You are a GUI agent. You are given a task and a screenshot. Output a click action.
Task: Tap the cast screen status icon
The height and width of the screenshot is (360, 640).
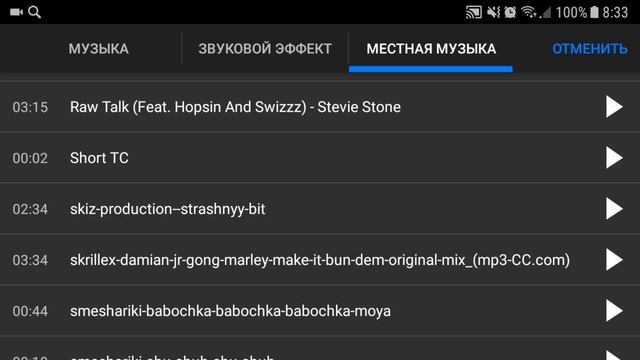click(x=473, y=12)
